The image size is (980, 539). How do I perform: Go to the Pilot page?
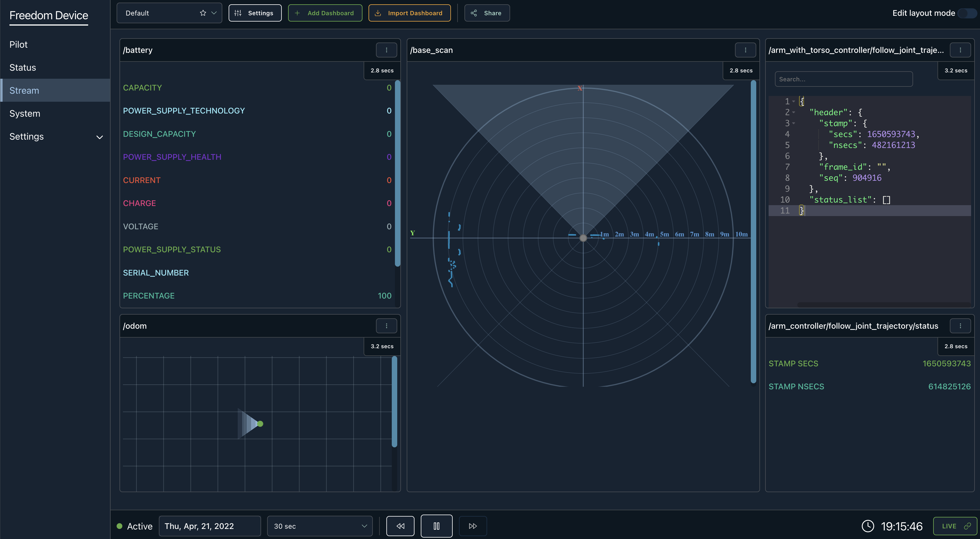click(18, 45)
